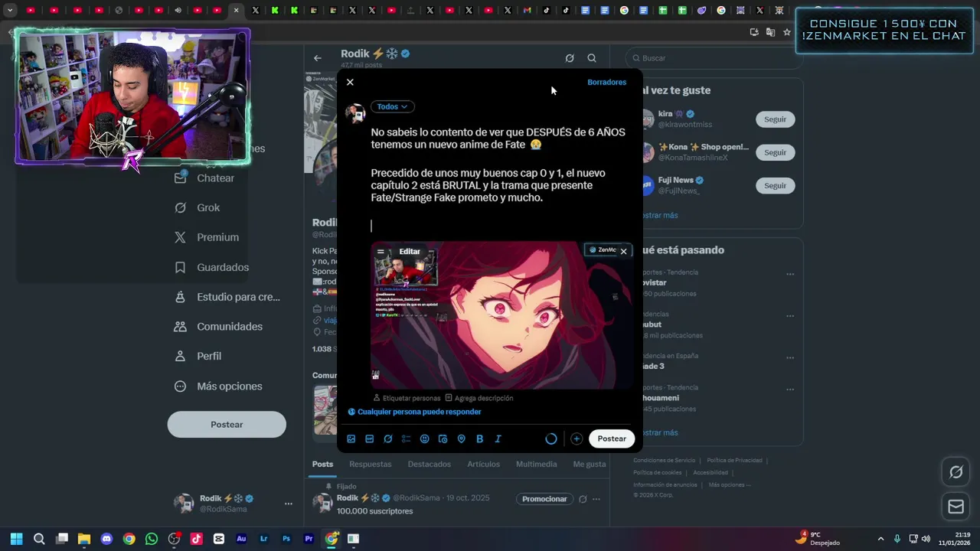Viewport: 980px width, 551px height.
Task: Open Photoshop from the taskbar
Action: (x=286, y=539)
